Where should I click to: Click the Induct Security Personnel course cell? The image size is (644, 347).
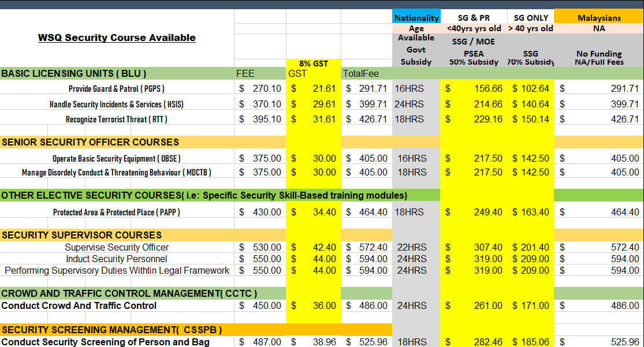(x=117, y=259)
